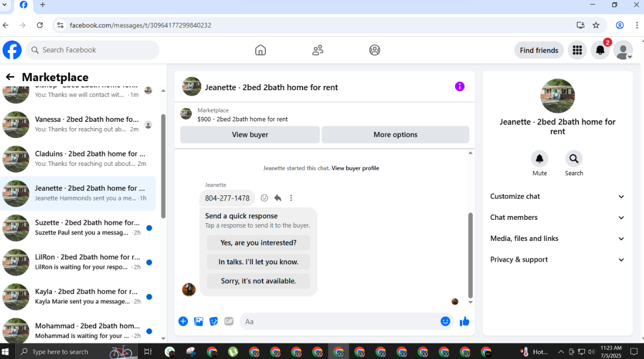View site information icon beside URL

tap(61, 25)
